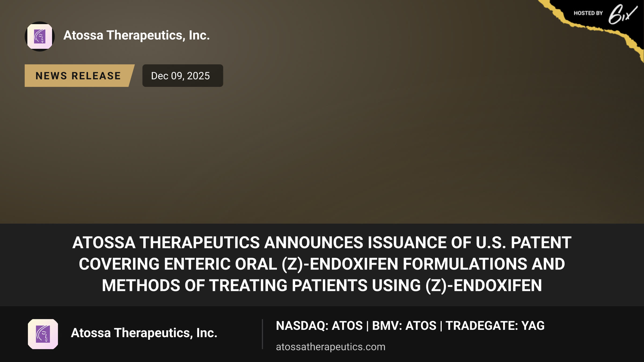Viewport: 644px width, 362px height.
Task: Click the Atossa logo icon at top
Action: point(40,36)
